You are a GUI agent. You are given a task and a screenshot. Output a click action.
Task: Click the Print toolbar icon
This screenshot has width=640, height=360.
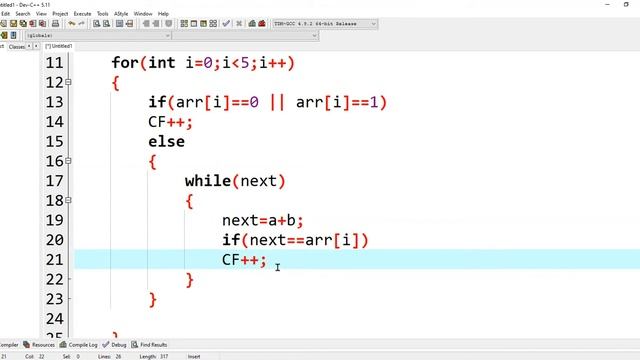point(55,24)
